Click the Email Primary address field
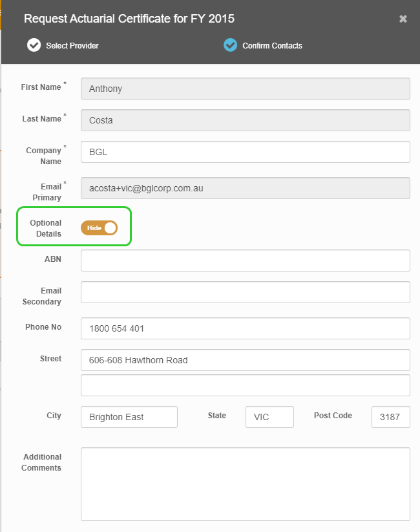420x532 pixels. [x=245, y=188]
